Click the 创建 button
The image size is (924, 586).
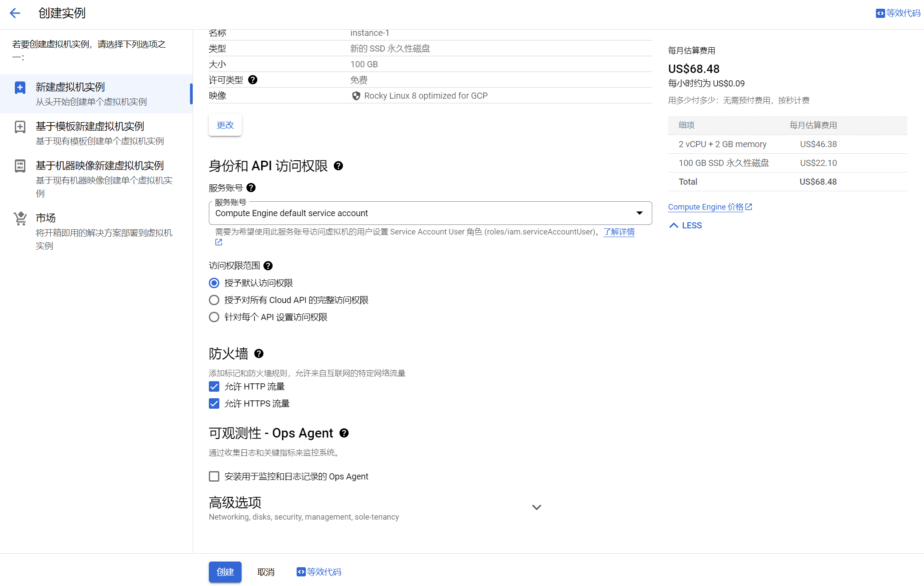[x=225, y=572]
